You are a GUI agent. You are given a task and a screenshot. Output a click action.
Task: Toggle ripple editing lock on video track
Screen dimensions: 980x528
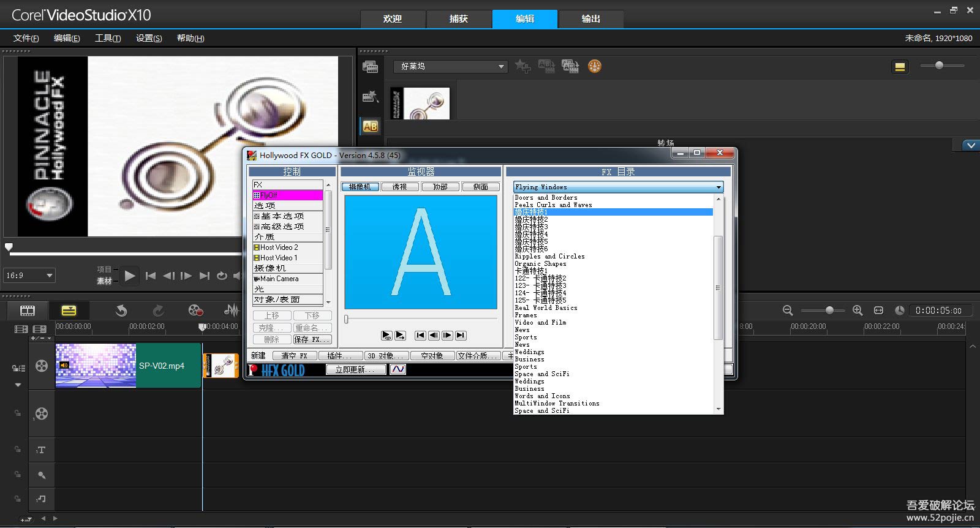pos(18,368)
